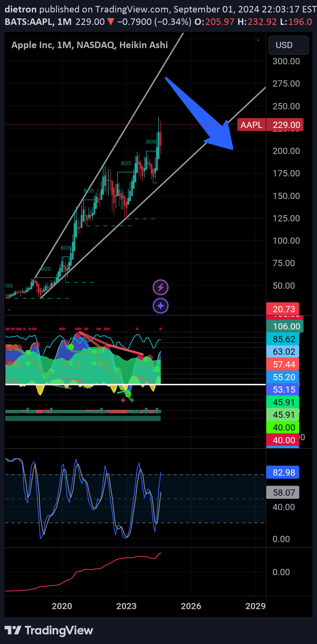Click the purple lightning bolt icon

(x=161, y=287)
